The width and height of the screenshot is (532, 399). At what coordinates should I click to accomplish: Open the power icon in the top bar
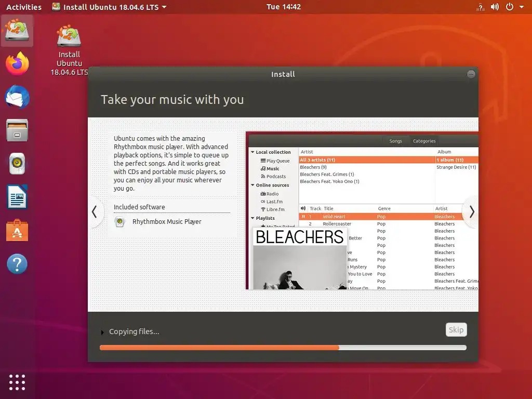[510, 7]
